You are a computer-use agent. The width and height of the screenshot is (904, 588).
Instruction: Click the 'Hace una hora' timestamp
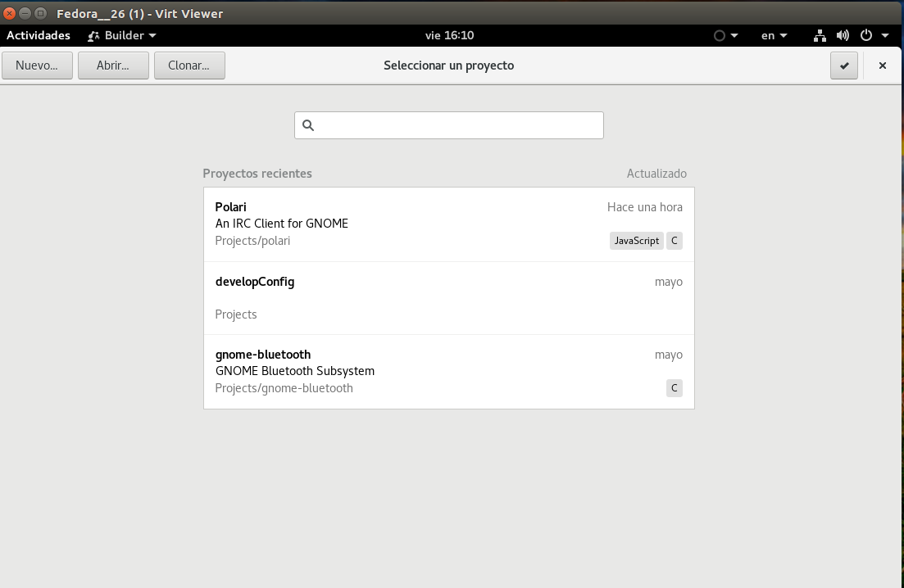coord(644,207)
